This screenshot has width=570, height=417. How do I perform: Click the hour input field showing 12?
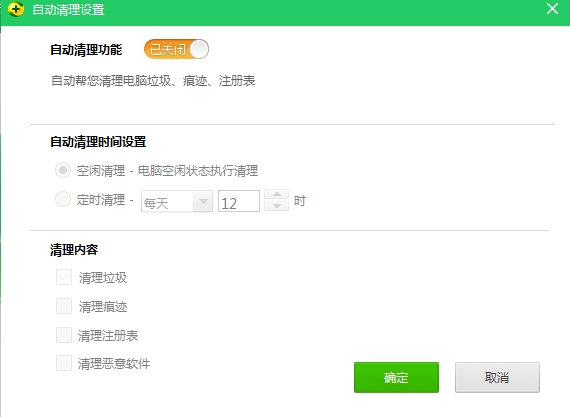click(x=239, y=201)
